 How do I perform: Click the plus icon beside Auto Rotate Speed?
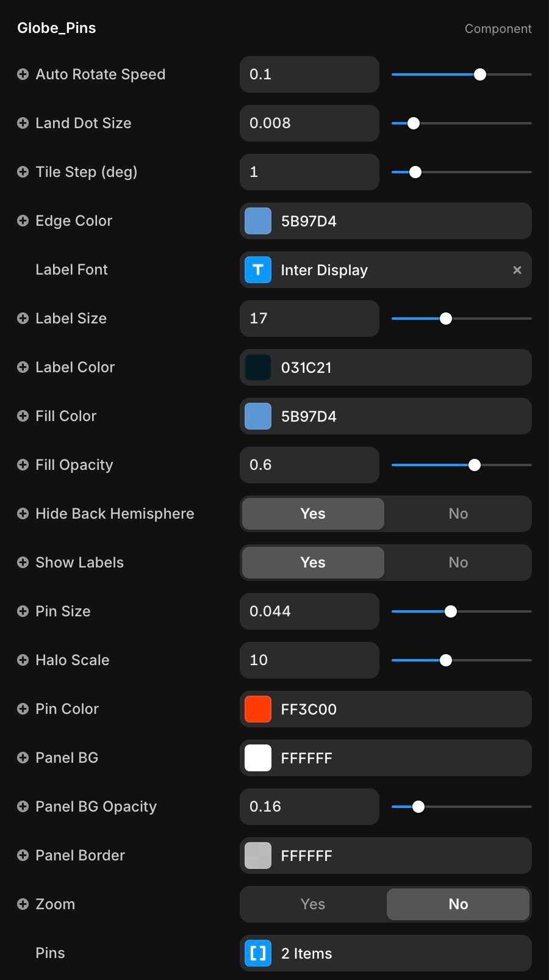(x=23, y=74)
